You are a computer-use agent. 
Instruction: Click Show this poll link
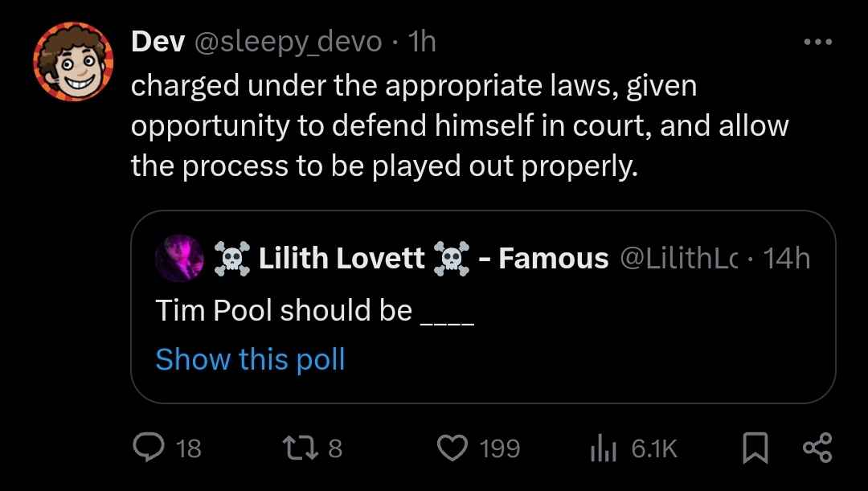[250, 358]
